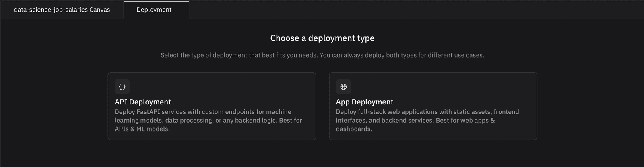
Task: Click the word 'Canvas' in first tab
Action: coord(99,10)
